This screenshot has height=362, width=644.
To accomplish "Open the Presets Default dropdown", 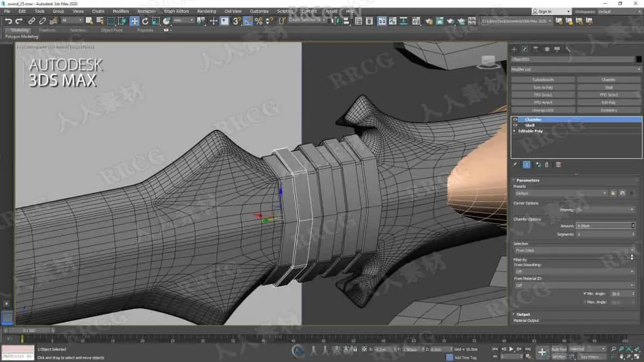I will pos(560,193).
